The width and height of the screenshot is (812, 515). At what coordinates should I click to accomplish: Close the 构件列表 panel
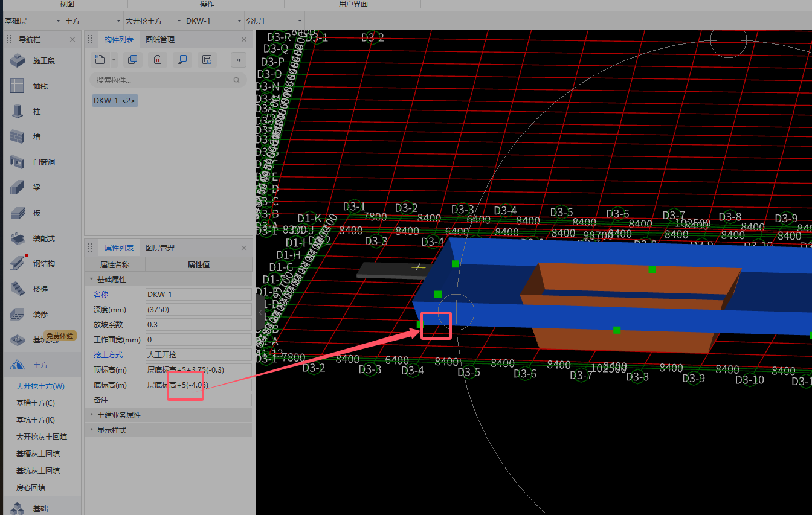pyautogui.click(x=244, y=39)
